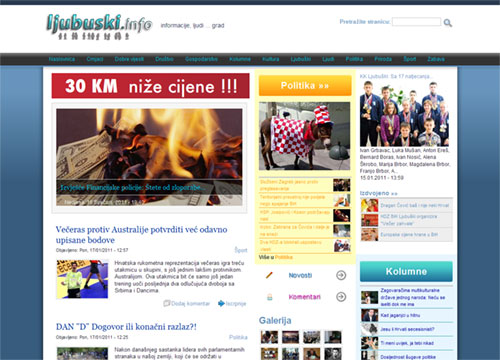
Task: Click thumbnail beside first Politika list item
Action: (x=342, y=185)
